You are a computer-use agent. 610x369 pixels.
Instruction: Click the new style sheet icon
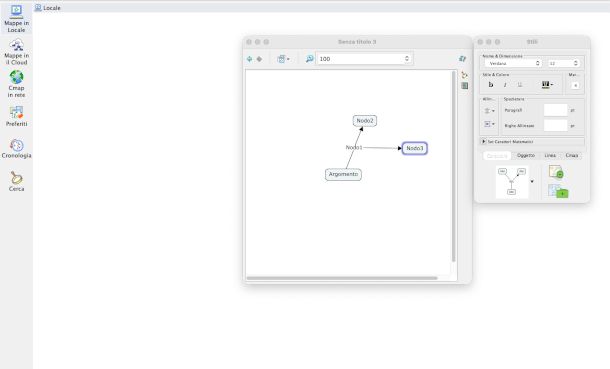(556, 172)
